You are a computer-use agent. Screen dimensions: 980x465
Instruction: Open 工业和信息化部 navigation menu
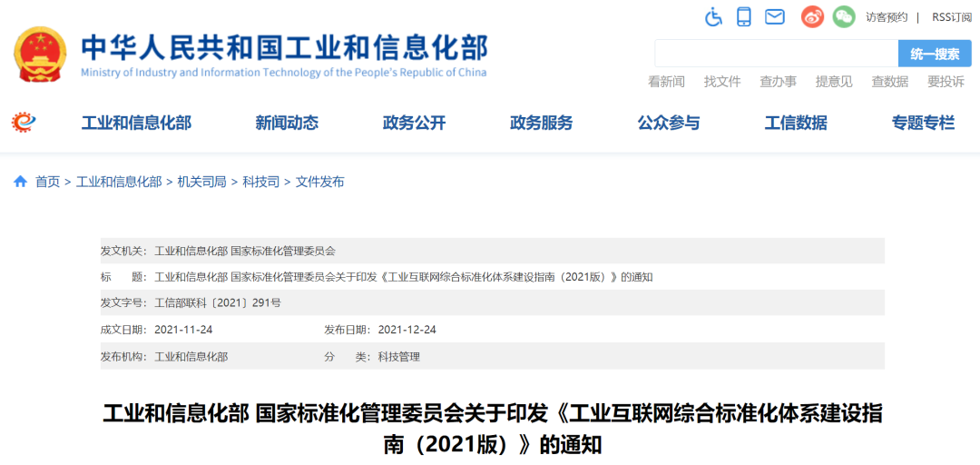(136, 123)
